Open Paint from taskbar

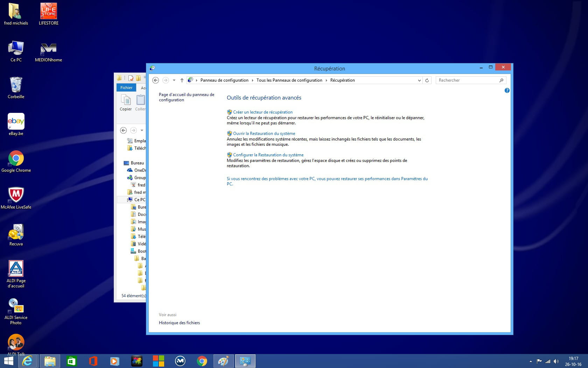(x=223, y=361)
